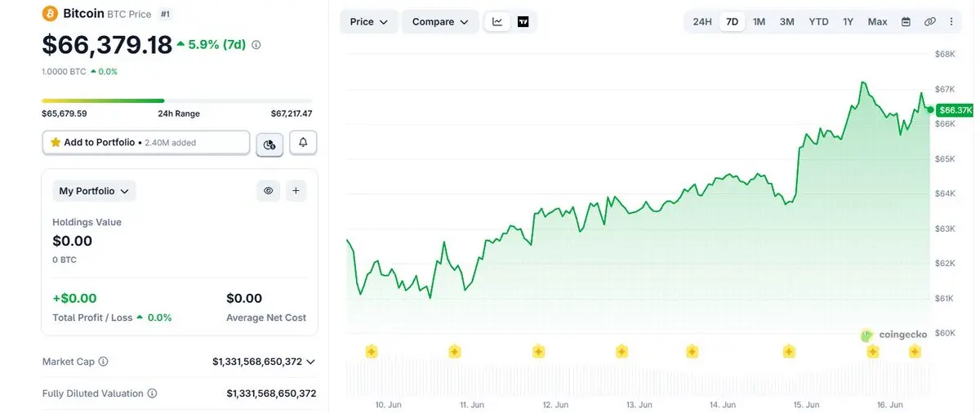Click the link share icon on chart

click(x=929, y=22)
